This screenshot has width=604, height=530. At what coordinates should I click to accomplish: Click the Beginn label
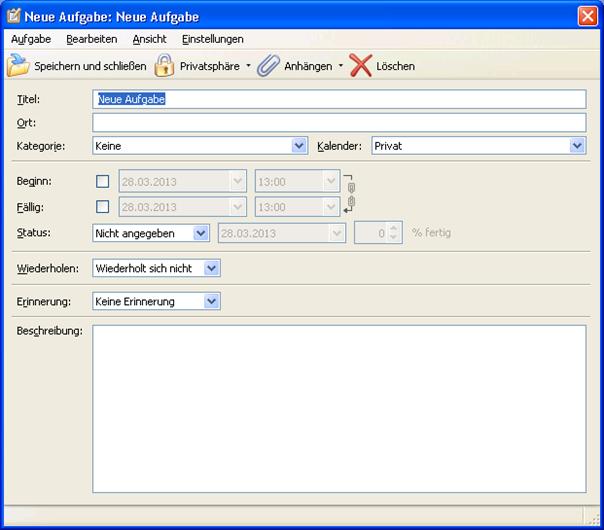coord(34,181)
